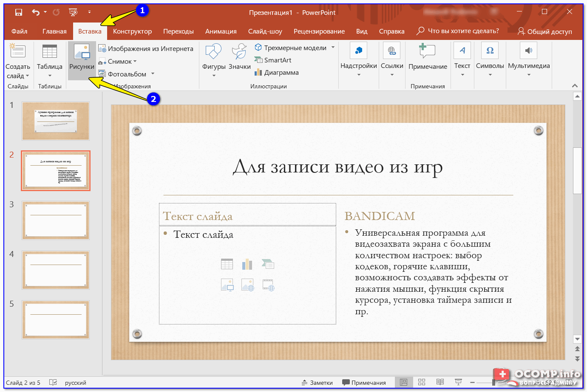Screen dimensions: 587x392
Task: Click the Undo arrow icon
Action: [36, 12]
